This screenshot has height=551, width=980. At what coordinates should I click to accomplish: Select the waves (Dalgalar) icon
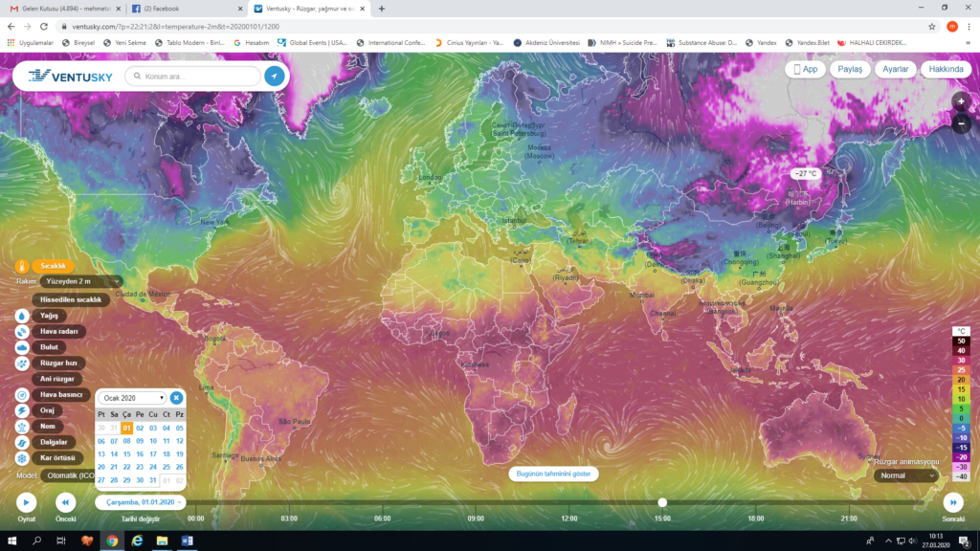(x=22, y=442)
